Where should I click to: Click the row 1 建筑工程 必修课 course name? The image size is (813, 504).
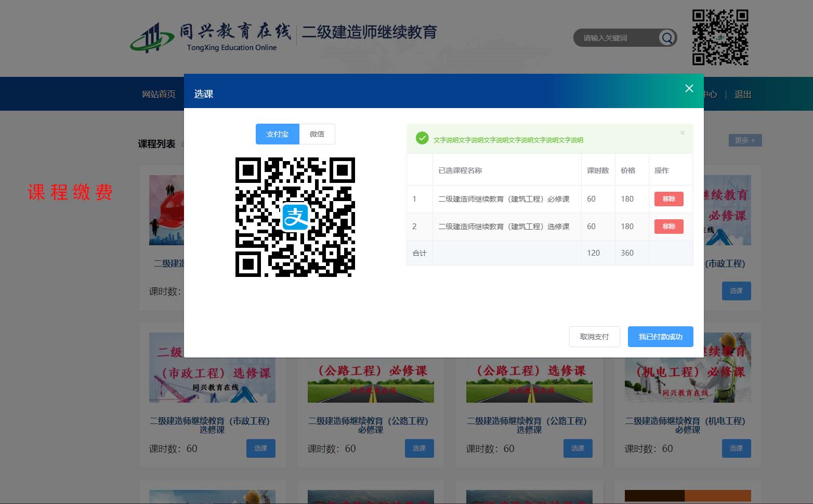click(504, 199)
